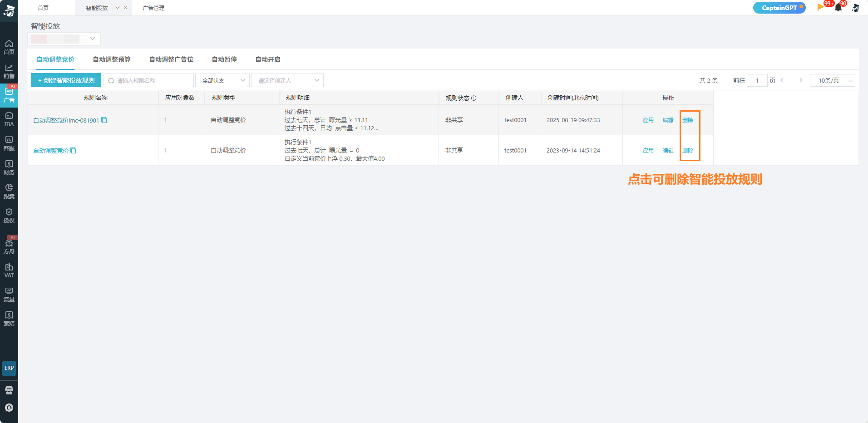The height and width of the screenshot is (423, 868).
Task: Copy the second rule name 自动调整竞价
Action: 73,151
